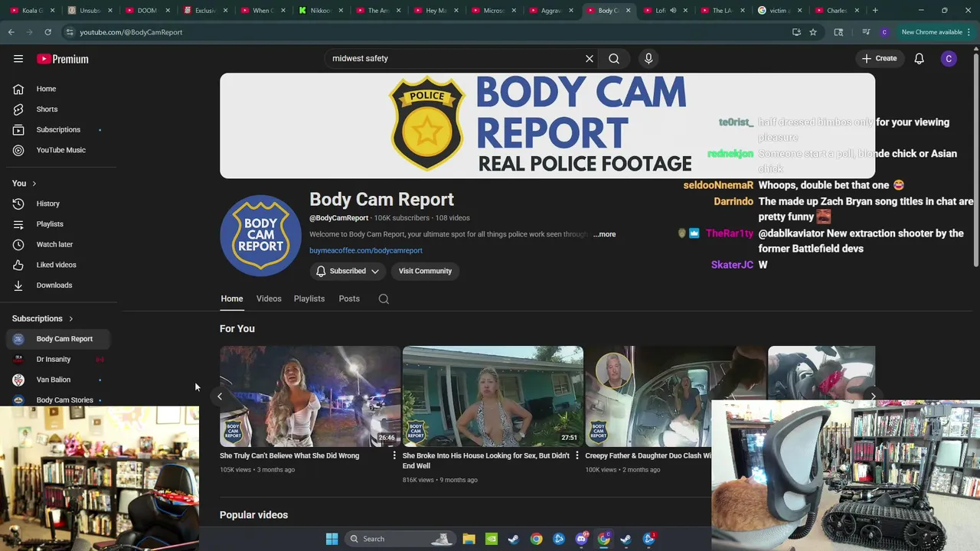Open Body Cam Stories channel in sidebar
This screenshot has height=551, width=980.
pyautogui.click(x=58, y=400)
